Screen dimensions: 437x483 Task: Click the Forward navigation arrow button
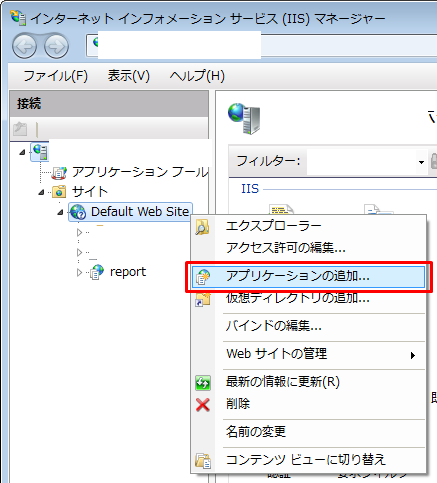[x=56, y=46]
